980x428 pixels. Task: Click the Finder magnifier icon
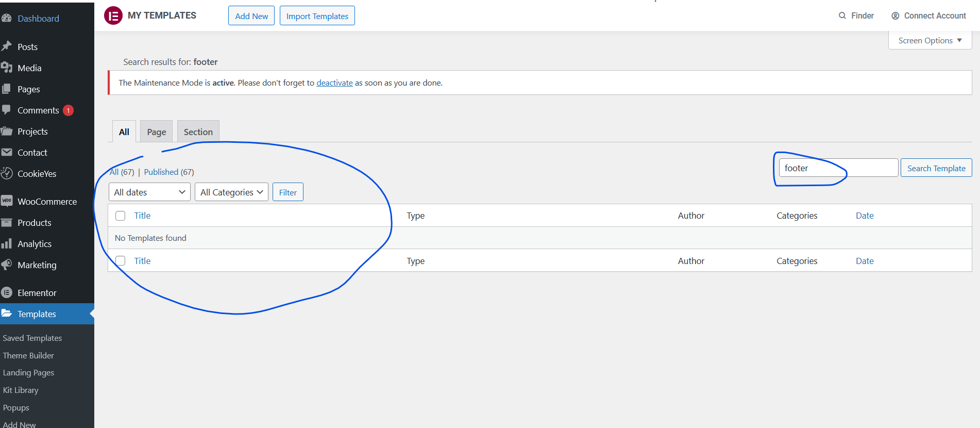click(x=842, y=15)
